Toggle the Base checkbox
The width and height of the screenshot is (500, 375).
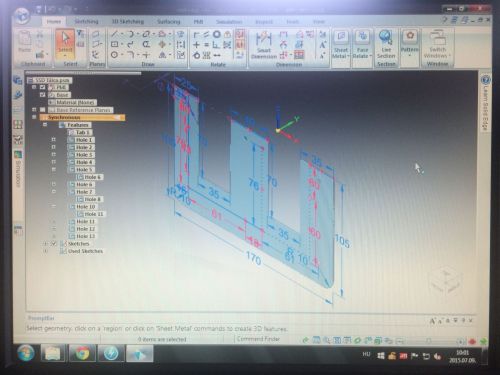pyautogui.click(x=42, y=95)
